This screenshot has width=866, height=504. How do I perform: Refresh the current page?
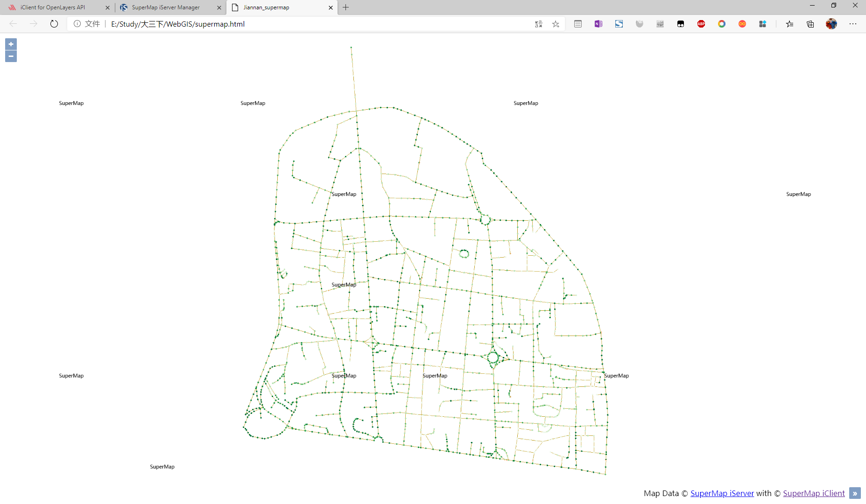click(x=54, y=24)
